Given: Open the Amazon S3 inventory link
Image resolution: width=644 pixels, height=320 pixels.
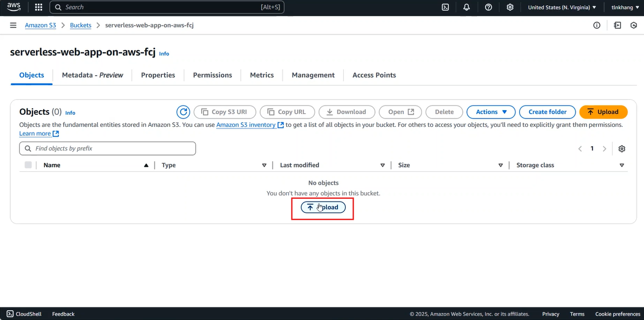Looking at the screenshot, I should pos(250,125).
